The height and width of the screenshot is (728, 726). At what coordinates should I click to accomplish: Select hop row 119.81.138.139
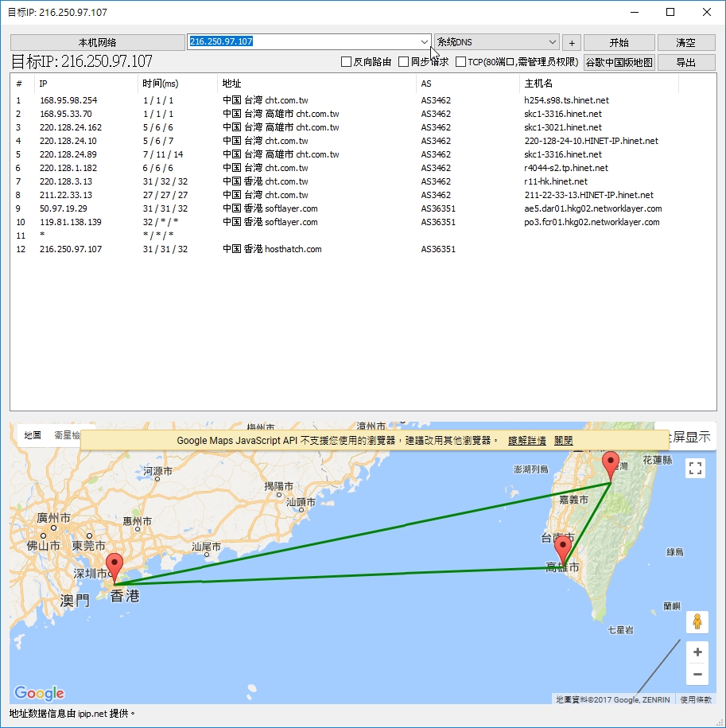point(363,222)
